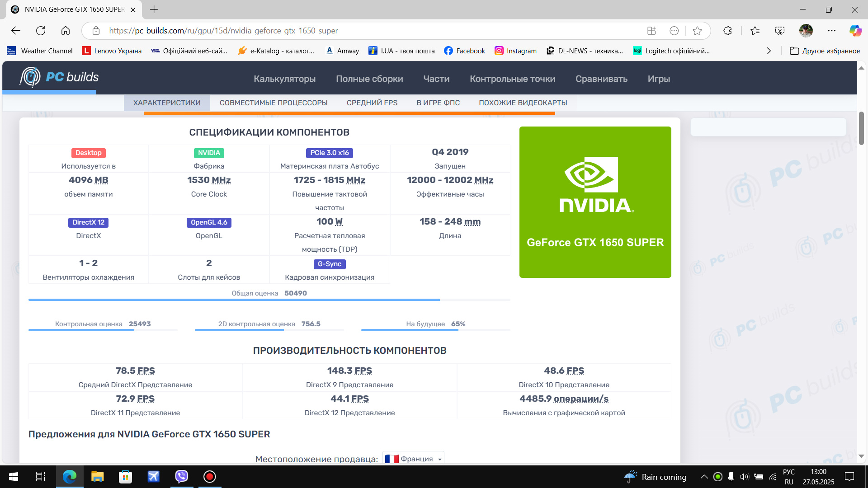
Task: Open the Франция seller location dropdown
Action: (413, 459)
